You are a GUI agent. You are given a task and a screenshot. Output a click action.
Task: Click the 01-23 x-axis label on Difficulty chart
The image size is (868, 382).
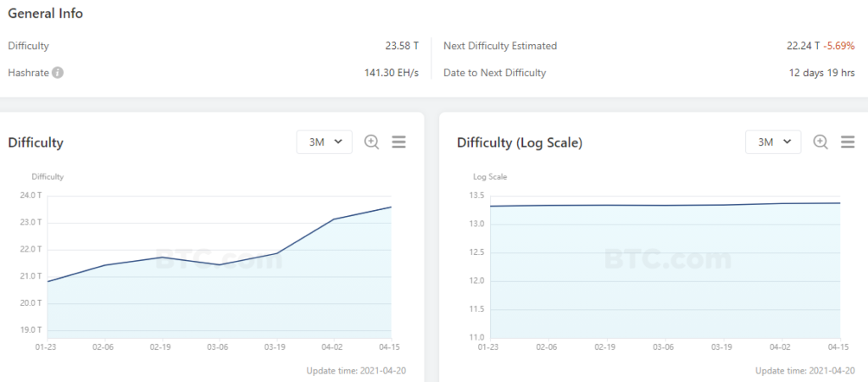(47, 346)
